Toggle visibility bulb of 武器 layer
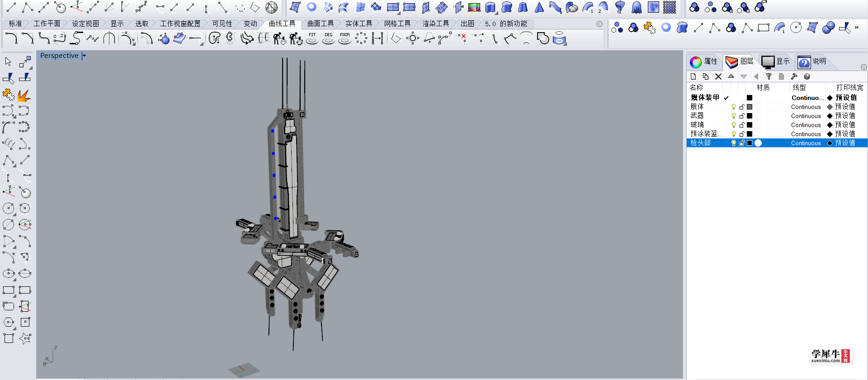Viewport: 868px width, 380px height. coord(734,116)
